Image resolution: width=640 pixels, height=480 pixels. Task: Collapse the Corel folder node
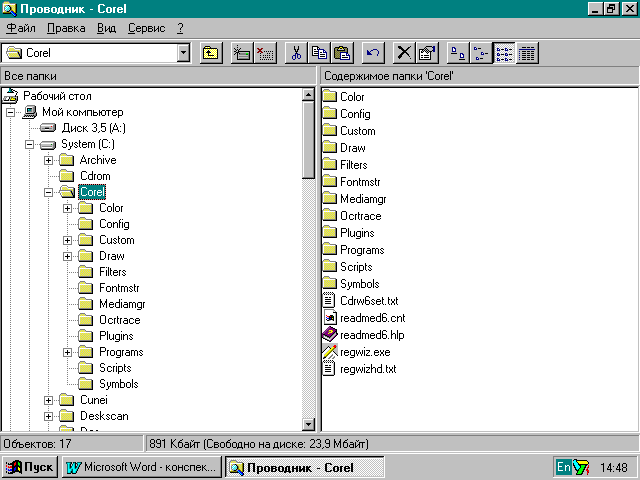point(48,192)
